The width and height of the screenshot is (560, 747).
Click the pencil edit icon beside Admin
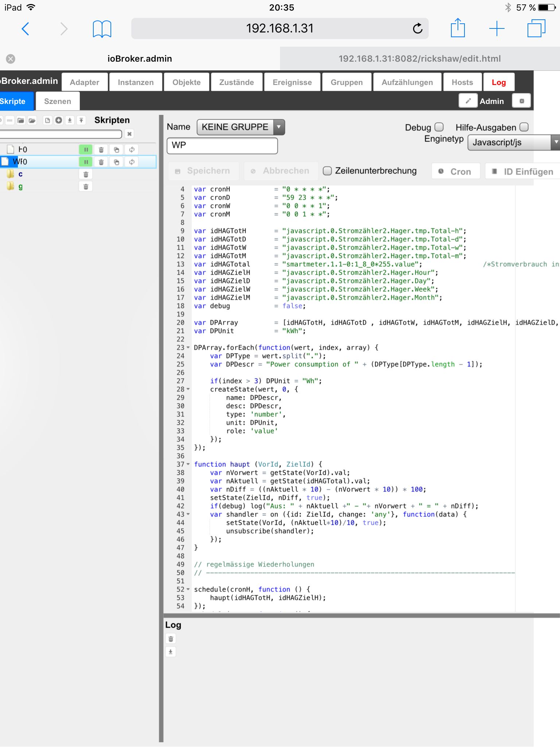coord(468,101)
